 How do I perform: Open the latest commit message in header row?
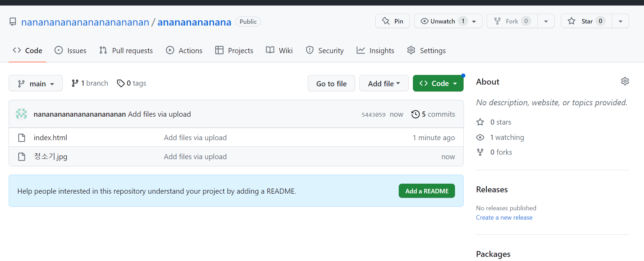point(159,114)
